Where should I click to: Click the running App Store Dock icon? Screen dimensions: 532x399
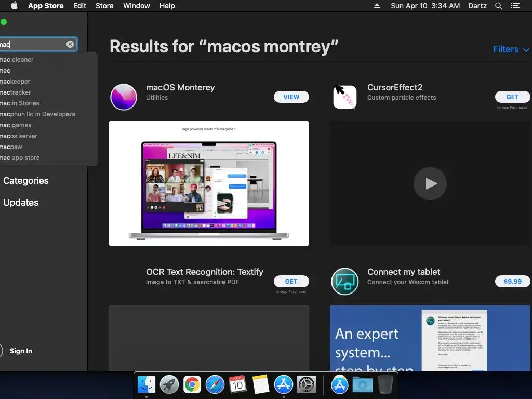tap(283, 385)
